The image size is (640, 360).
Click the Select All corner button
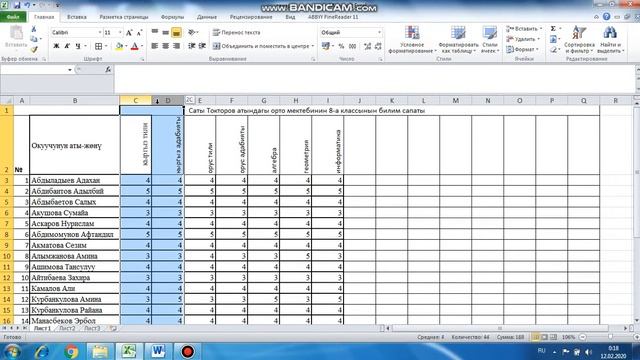point(7,100)
